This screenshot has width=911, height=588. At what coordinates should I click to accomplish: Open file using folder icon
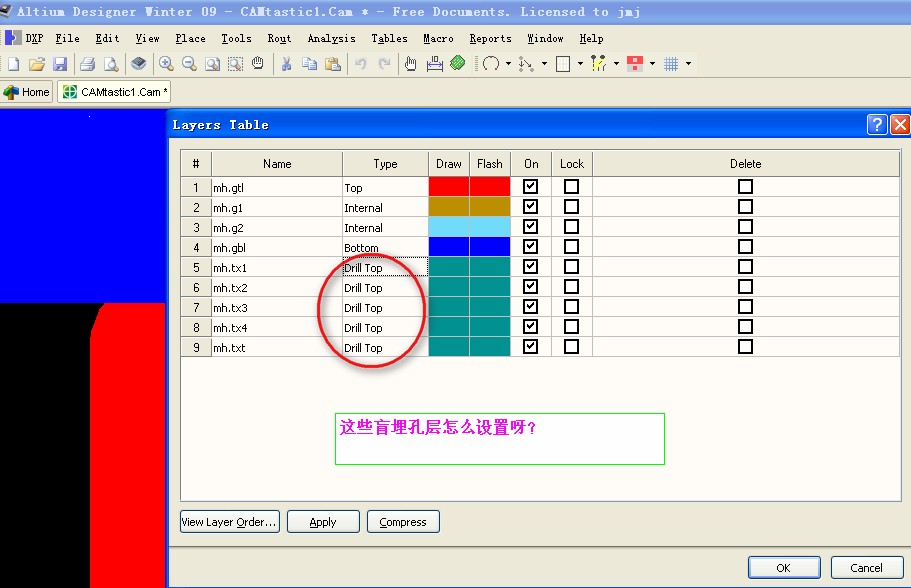click(x=37, y=64)
